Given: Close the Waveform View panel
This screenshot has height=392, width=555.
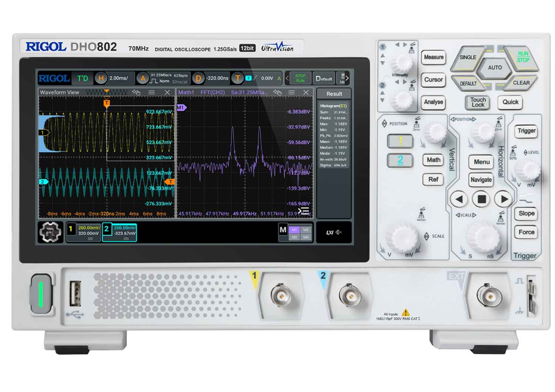Looking at the screenshot, I should (x=167, y=92).
